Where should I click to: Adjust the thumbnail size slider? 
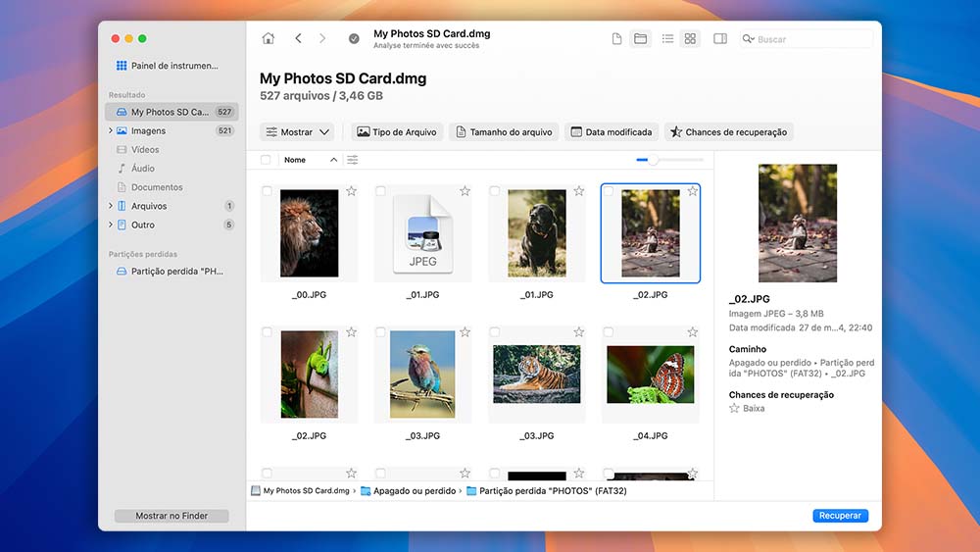click(x=653, y=160)
